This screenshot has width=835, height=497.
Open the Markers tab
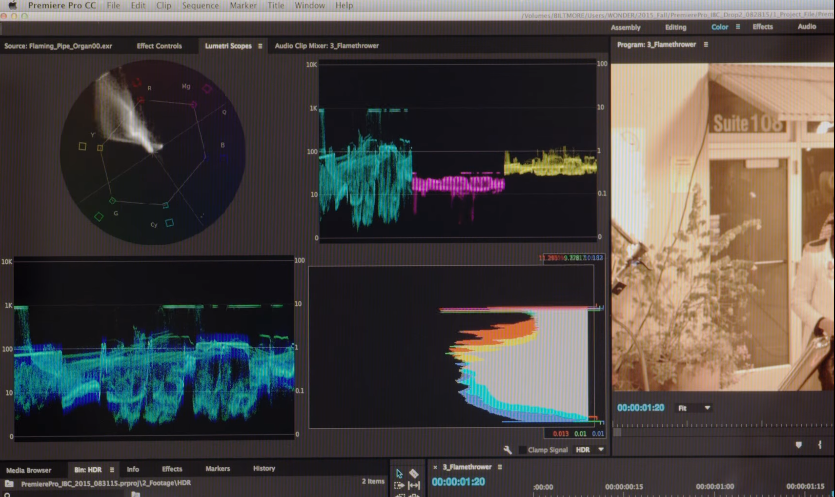218,469
